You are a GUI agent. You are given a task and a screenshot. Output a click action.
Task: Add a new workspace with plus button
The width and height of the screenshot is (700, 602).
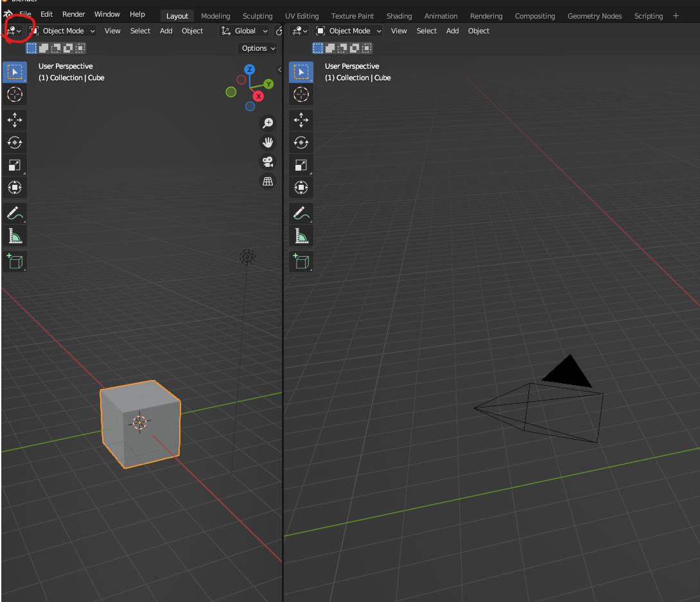676,16
